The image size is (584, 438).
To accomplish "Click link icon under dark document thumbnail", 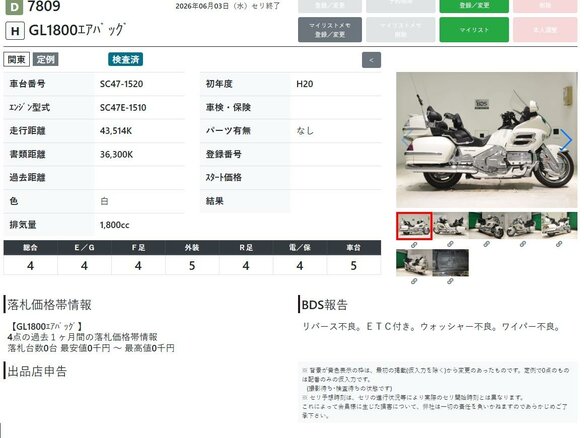I will coord(450,282).
